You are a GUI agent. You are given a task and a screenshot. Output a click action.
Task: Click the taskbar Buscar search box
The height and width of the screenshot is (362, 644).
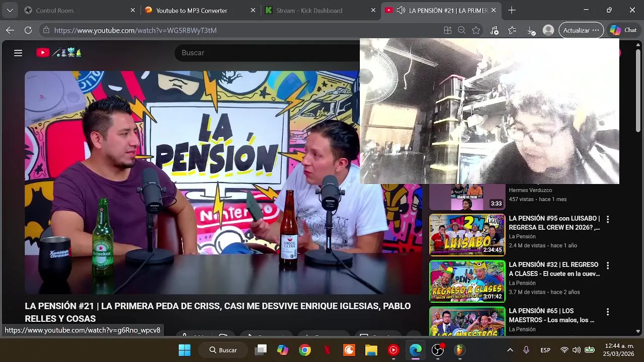[223, 350]
